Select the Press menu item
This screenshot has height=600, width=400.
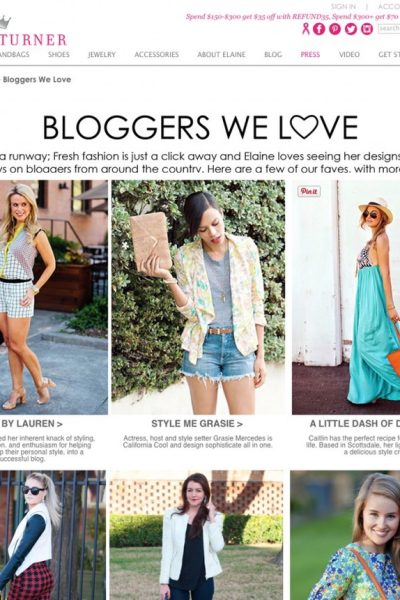click(x=310, y=54)
